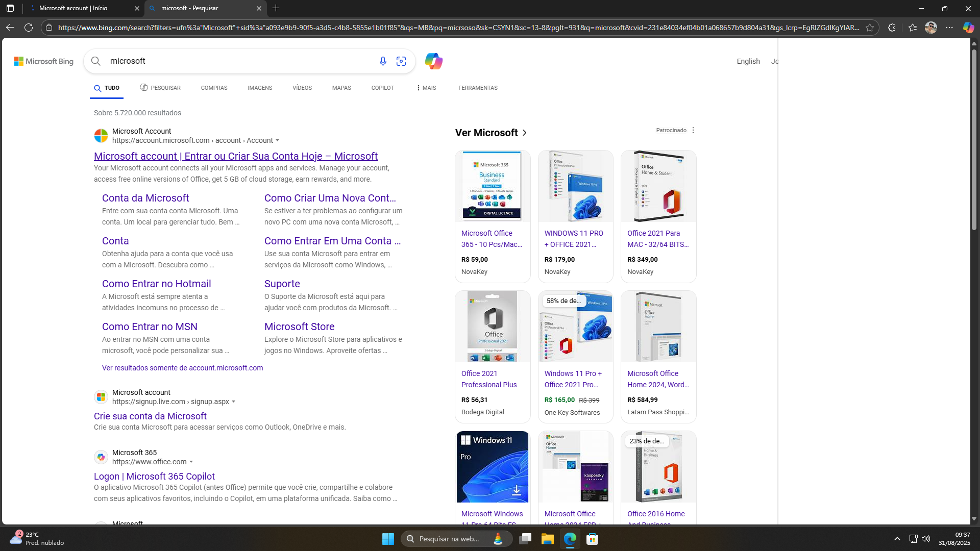This screenshot has width=980, height=551.
Task: Open Task View on the taskbar
Action: [x=525, y=539]
